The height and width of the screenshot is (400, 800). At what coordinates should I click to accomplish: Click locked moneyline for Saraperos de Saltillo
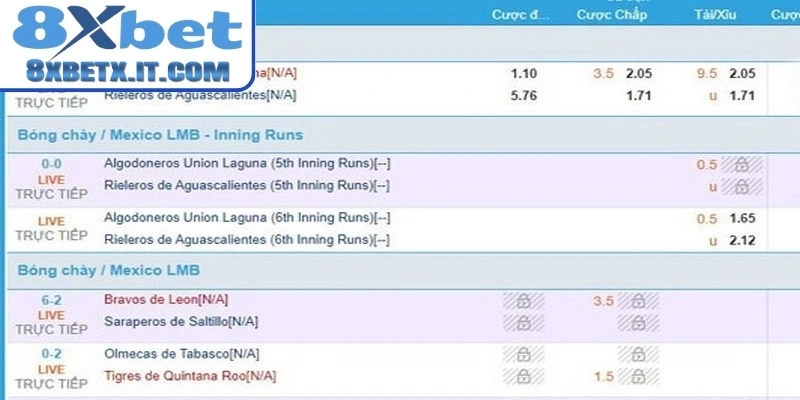[x=523, y=323]
